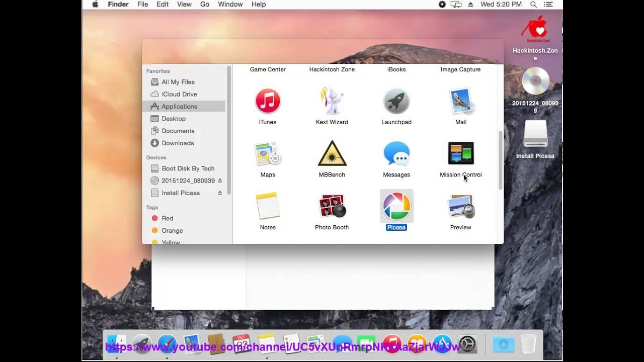Select the Install Picasa drive on desktop
Image resolution: width=644 pixels, height=362 pixels.
tap(535, 134)
